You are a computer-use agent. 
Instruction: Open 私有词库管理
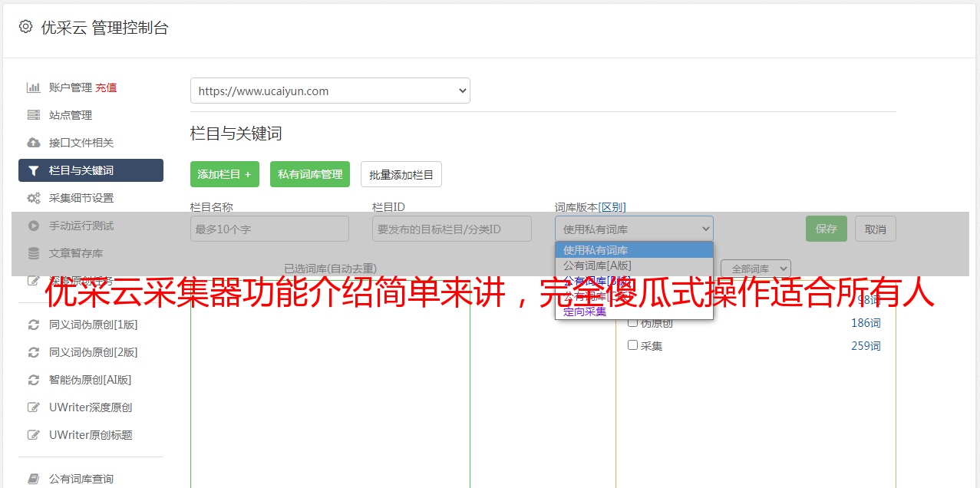pos(310,174)
